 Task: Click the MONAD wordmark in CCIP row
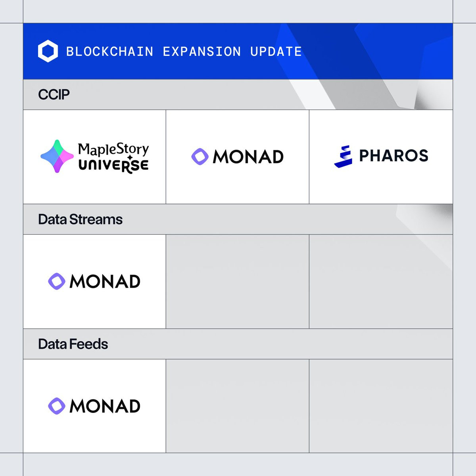[248, 157]
